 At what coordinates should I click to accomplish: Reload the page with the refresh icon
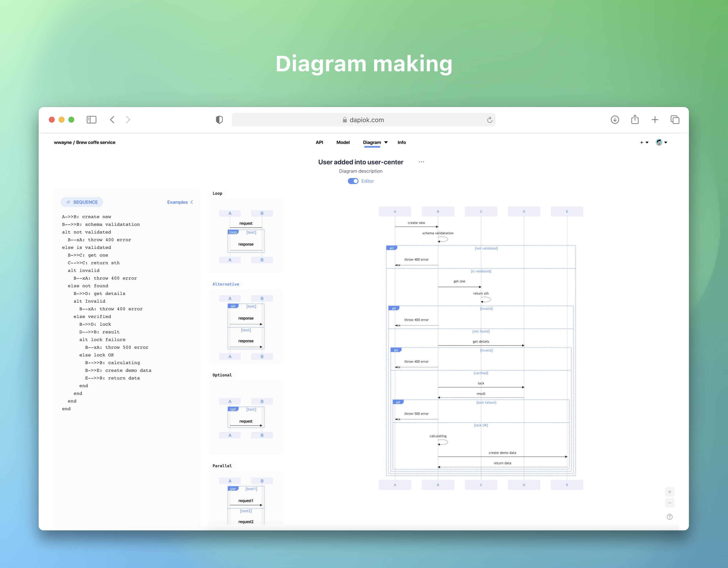coord(489,120)
